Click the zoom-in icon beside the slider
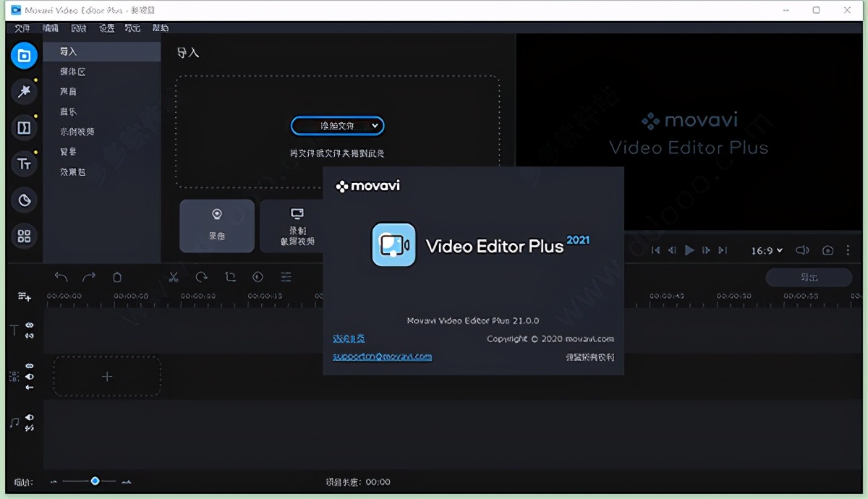The height and width of the screenshot is (499, 868). pos(127,482)
